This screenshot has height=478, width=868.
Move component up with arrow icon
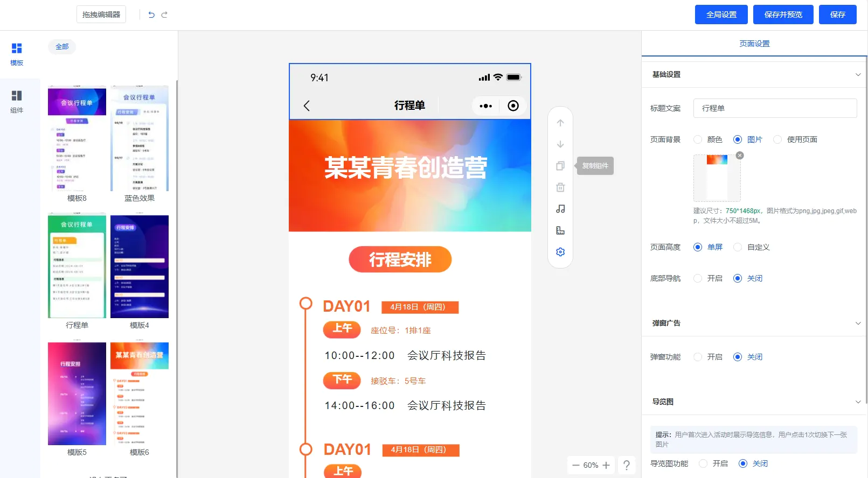[560, 123]
